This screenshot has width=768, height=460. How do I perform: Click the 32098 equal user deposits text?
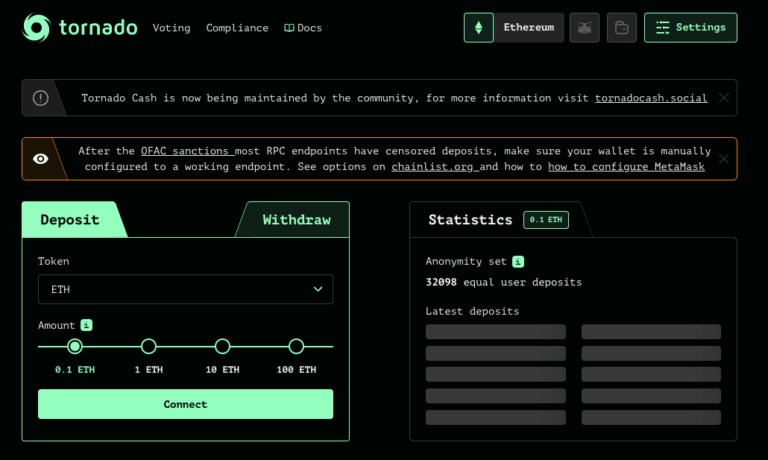coord(504,282)
